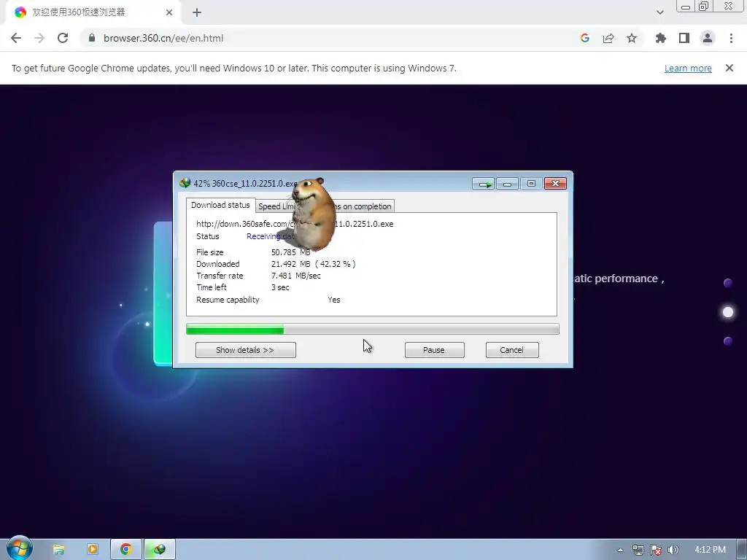Screen dimensions: 747x560
Task: Open the Action Center flag icon
Action: pos(656,550)
